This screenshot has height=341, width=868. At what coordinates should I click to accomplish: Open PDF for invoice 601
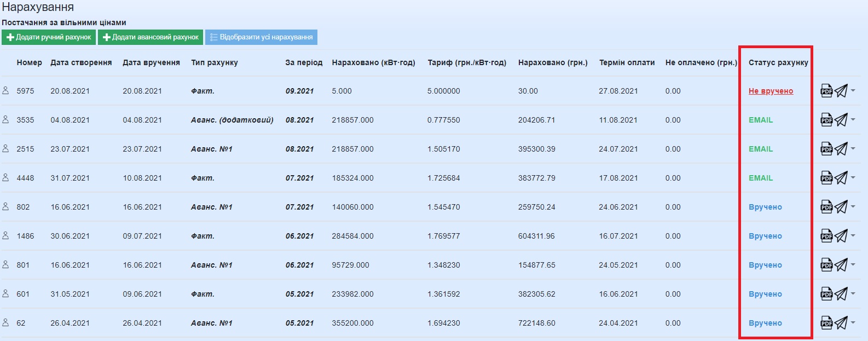pyautogui.click(x=826, y=294)
